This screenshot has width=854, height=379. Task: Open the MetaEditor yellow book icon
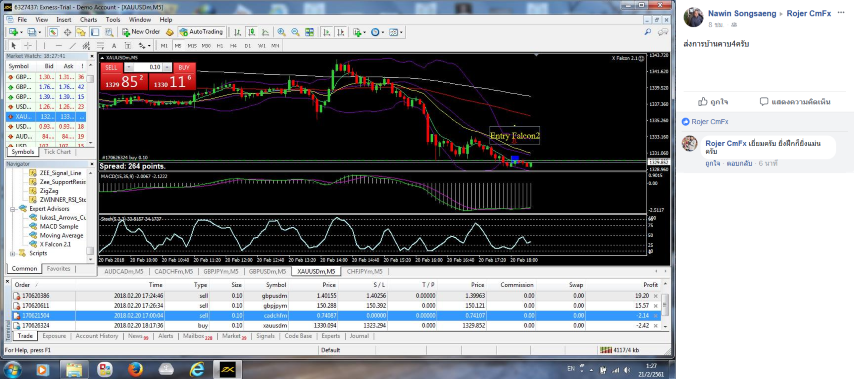tap(169, 32)
